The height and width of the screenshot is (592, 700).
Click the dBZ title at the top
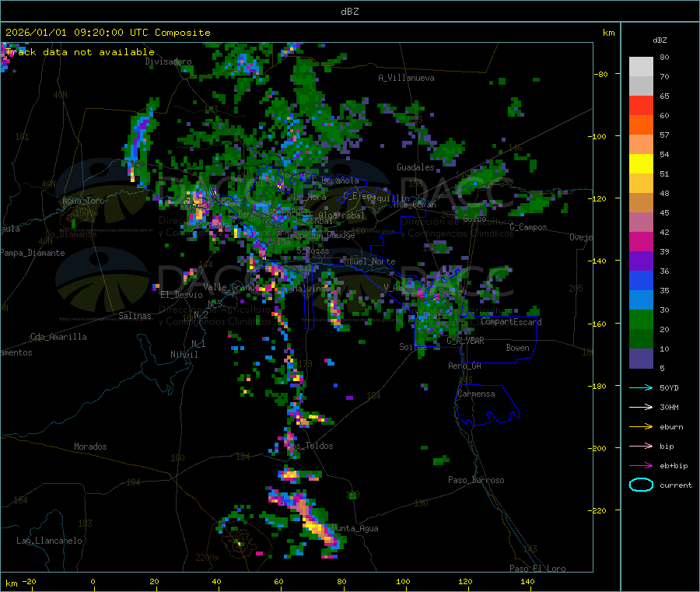click(x=349, y=12)
